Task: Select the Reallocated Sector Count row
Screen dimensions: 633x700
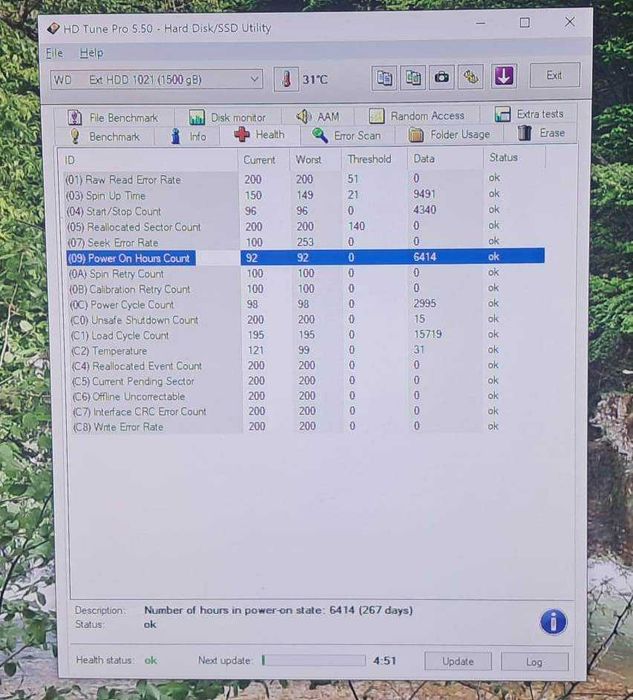Action: click(x=304, y=226)
